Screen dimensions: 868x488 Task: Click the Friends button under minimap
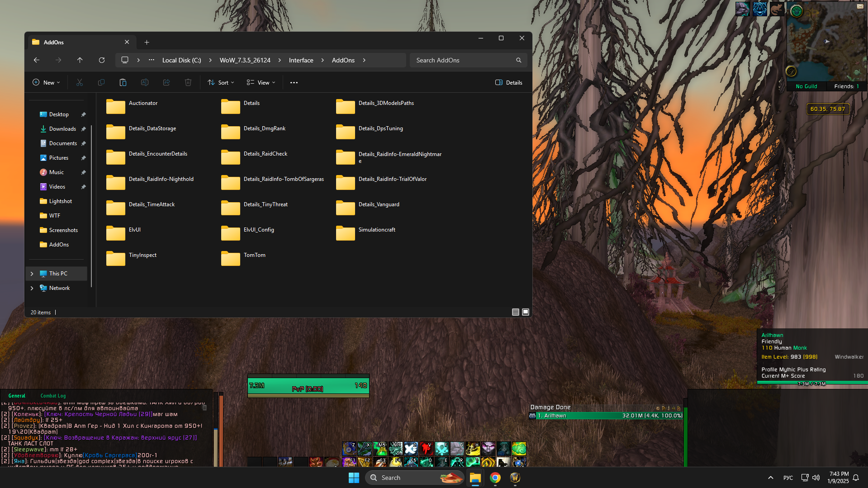pos(847,86)
